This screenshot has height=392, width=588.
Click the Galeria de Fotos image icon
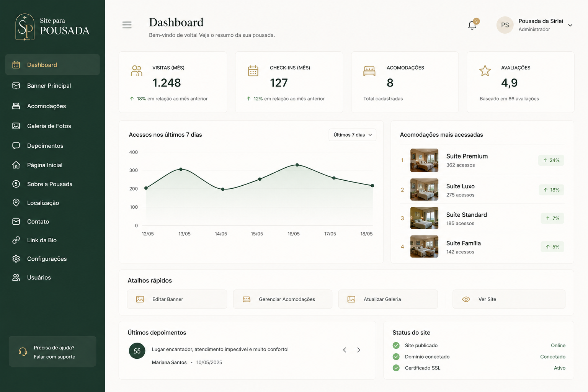16,126
